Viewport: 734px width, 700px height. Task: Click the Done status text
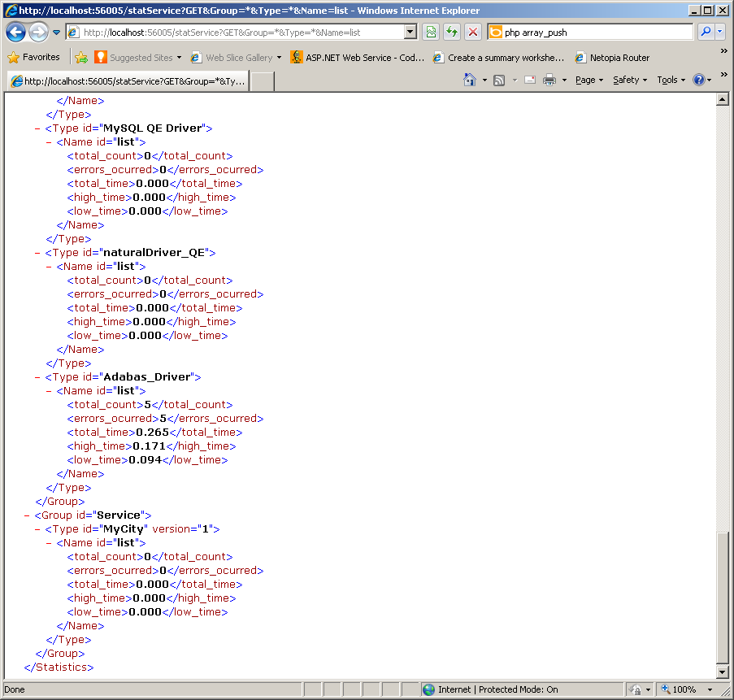15,689
